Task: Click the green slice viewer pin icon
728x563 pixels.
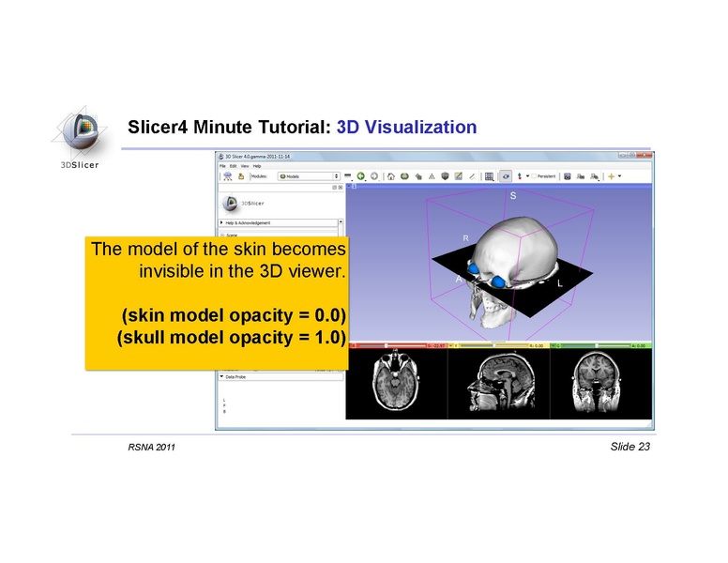Action: click(x=554, y=345)
